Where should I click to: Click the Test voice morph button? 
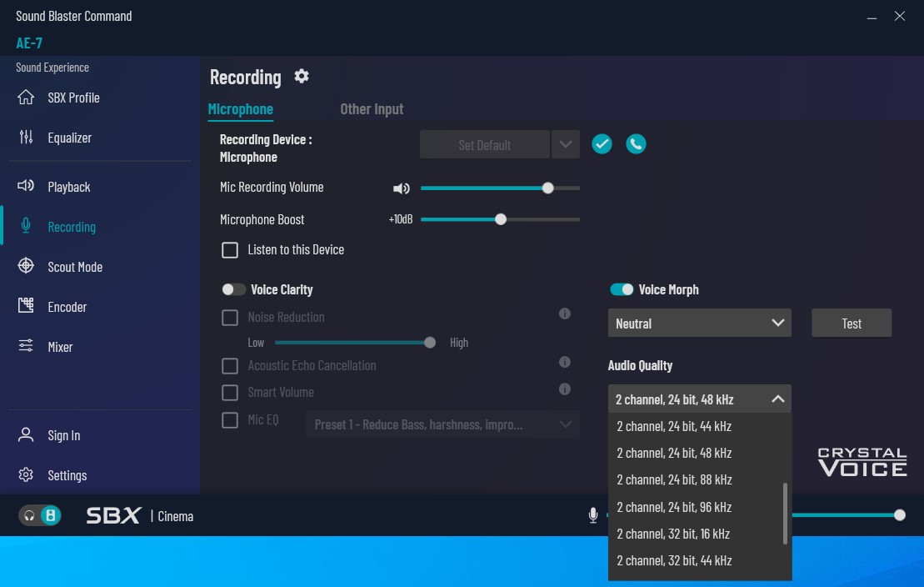[852, 324]
